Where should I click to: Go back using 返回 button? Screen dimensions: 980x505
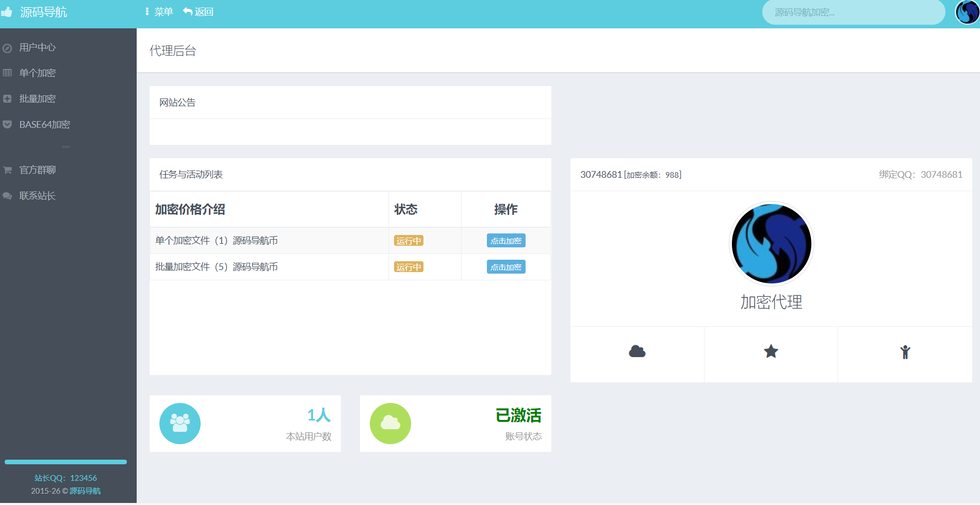pyautogui.click(x=199, y=12)
